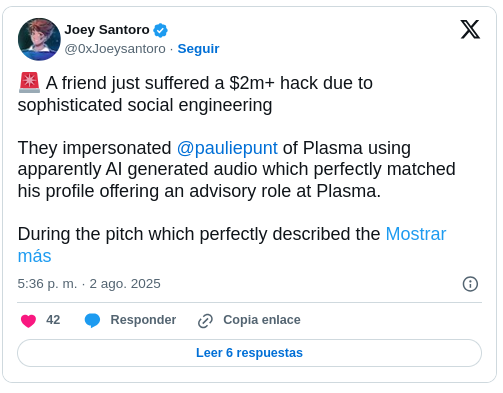This screenshot has width=503, height=393.
Task: Click the Responder label
Action: pos(143,320)
